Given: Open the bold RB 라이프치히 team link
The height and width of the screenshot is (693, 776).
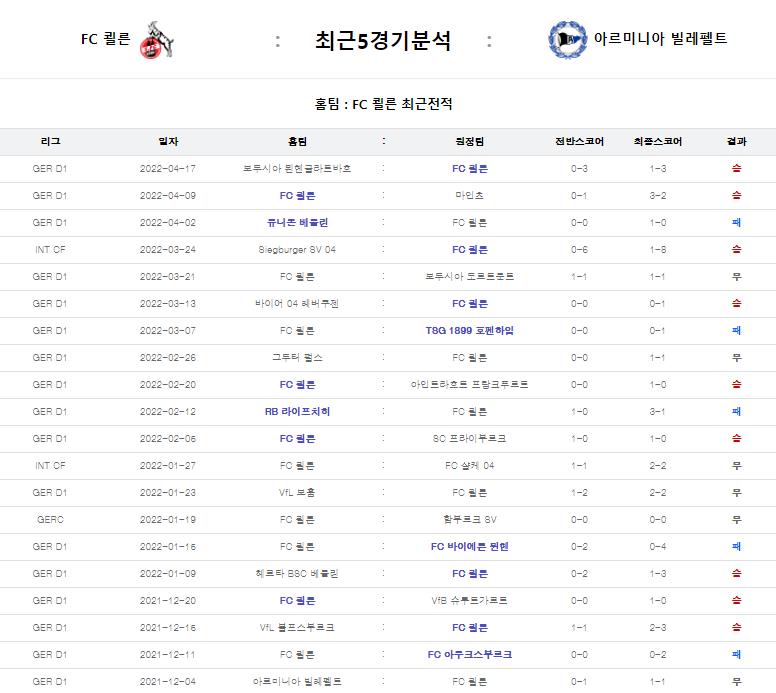Looking at the screenshot, I should (297, 411).
